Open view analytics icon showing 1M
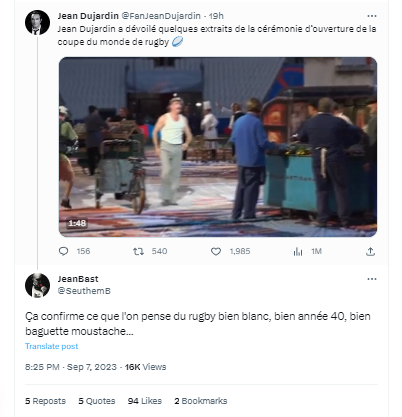The image size is (402, 417). point(298,252)
